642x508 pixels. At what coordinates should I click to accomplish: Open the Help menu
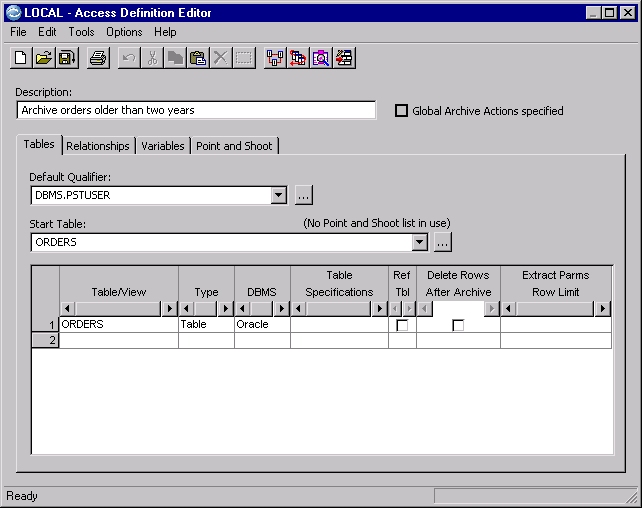point(165,32)
